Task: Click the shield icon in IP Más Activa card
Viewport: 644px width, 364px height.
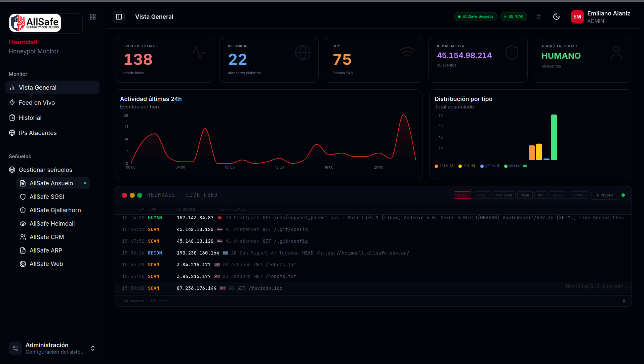Action: coord(512,53)
